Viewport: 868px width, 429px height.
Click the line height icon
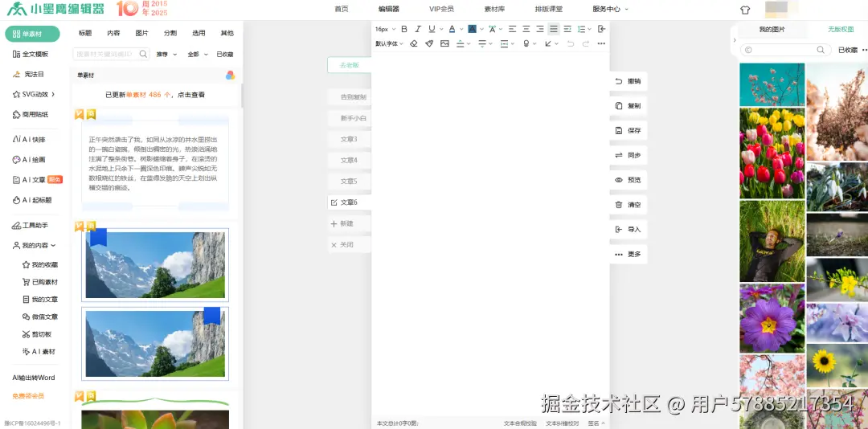581,29
